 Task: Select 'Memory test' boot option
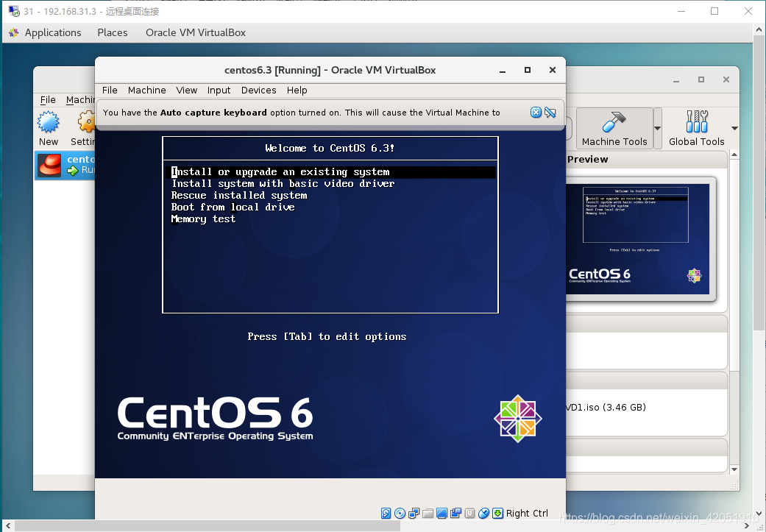coord(203,219)
